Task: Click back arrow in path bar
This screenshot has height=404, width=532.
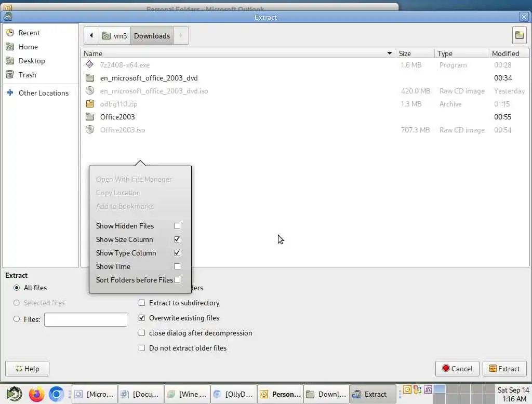Action: [91, 36]
